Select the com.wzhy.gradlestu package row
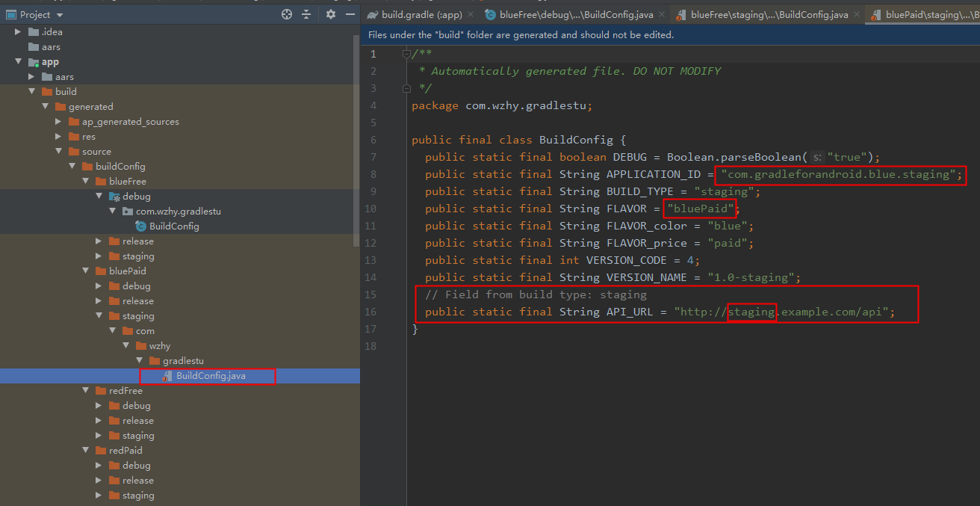Screen dimensions: 980x506 tap(179, 211)
